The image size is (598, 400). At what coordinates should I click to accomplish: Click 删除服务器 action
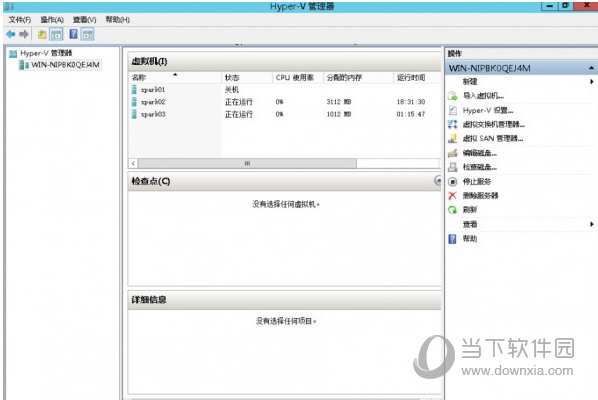[481, 196]
